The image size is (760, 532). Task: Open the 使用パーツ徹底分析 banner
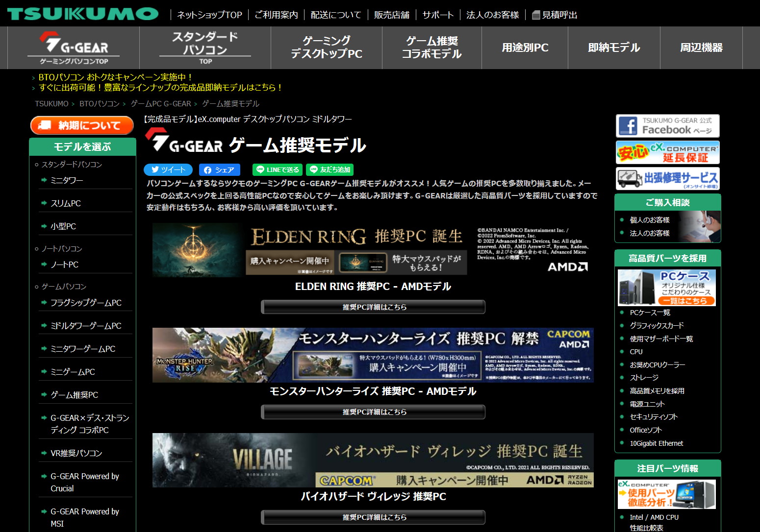pyautogui.click(x=667, y=494)
